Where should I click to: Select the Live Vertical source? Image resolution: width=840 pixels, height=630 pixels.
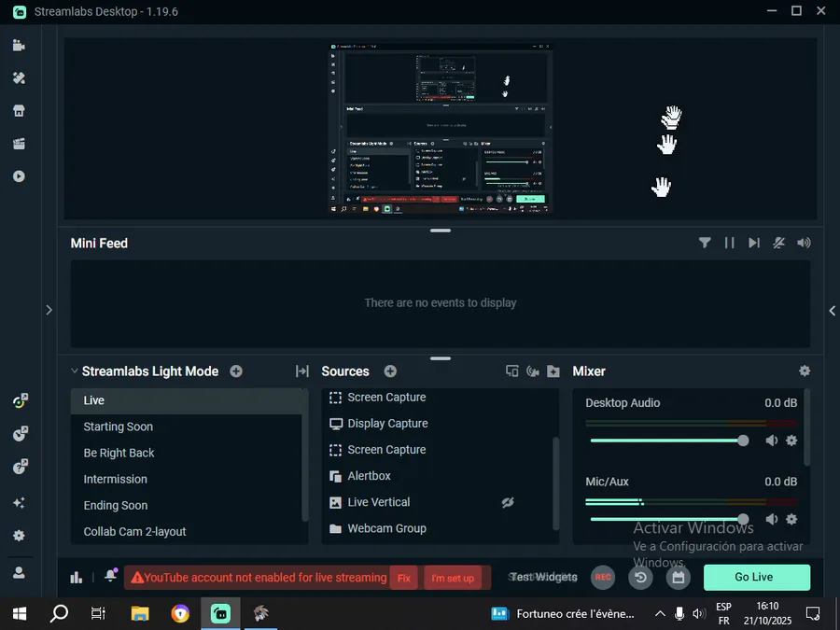point(436,502)
